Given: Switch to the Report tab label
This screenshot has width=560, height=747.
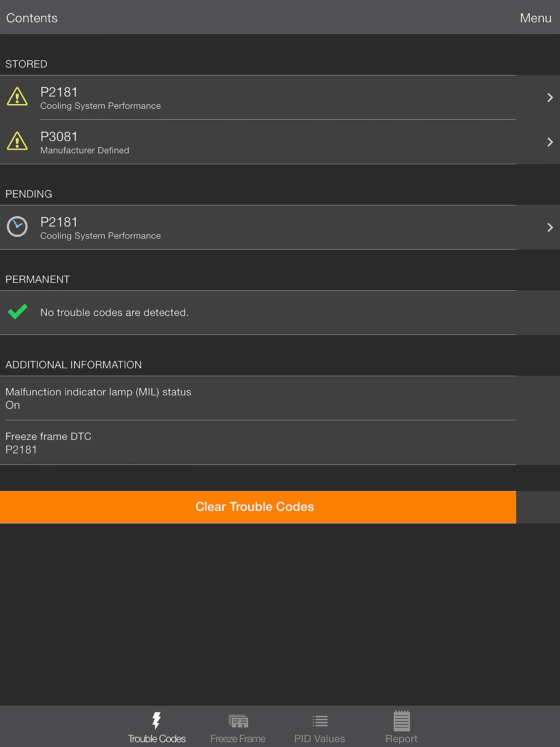Looking at the screenshot, I should click(401, 739).
